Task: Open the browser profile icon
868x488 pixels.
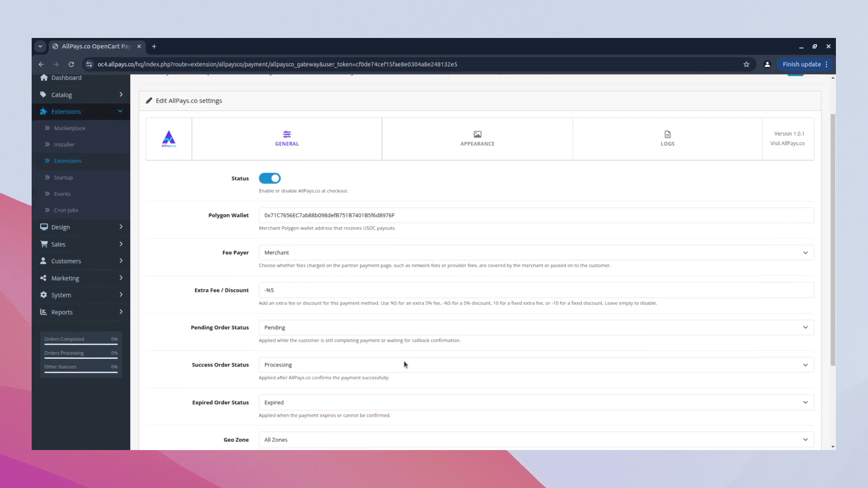Action: (x=767, y=64)
